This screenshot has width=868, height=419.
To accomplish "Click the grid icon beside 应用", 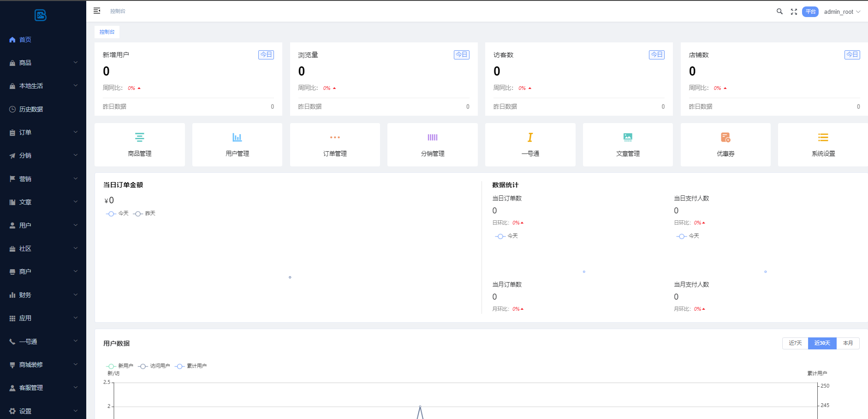I will tap(12, 319).
